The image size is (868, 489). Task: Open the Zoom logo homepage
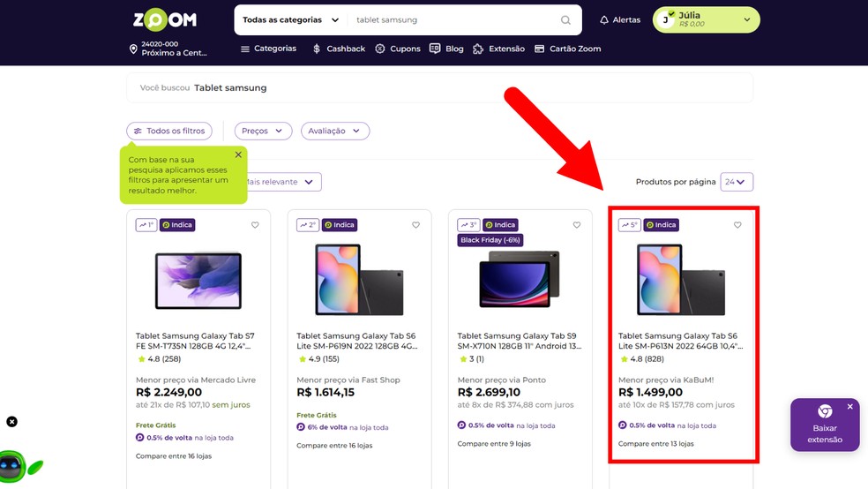coord(164,20)
